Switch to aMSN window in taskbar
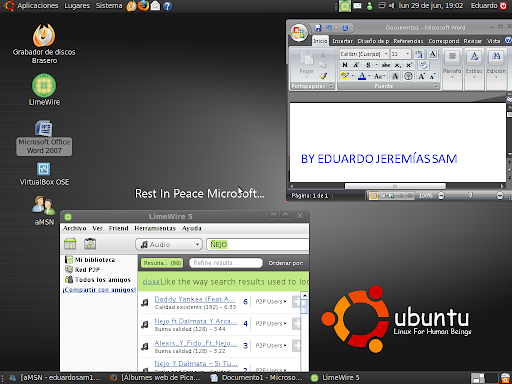Viewport: 512px width, 384px height. pos(55,378)
